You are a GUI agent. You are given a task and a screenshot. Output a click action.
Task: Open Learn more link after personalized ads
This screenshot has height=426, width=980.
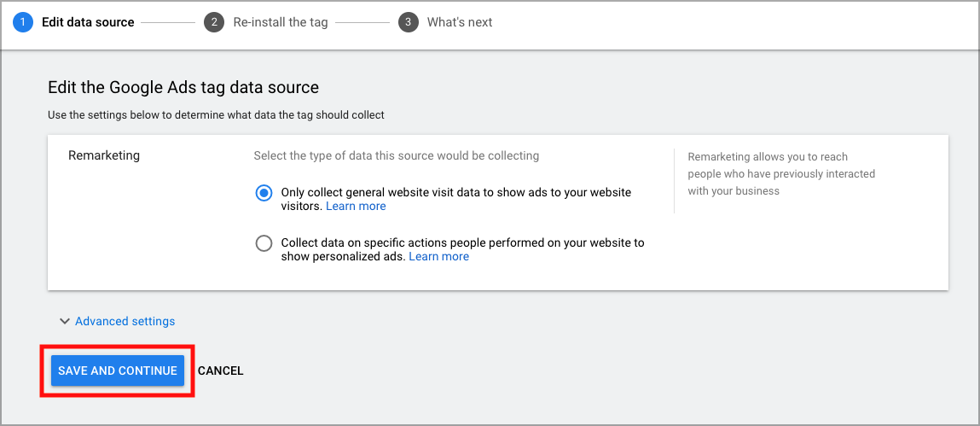coord(438,256)
